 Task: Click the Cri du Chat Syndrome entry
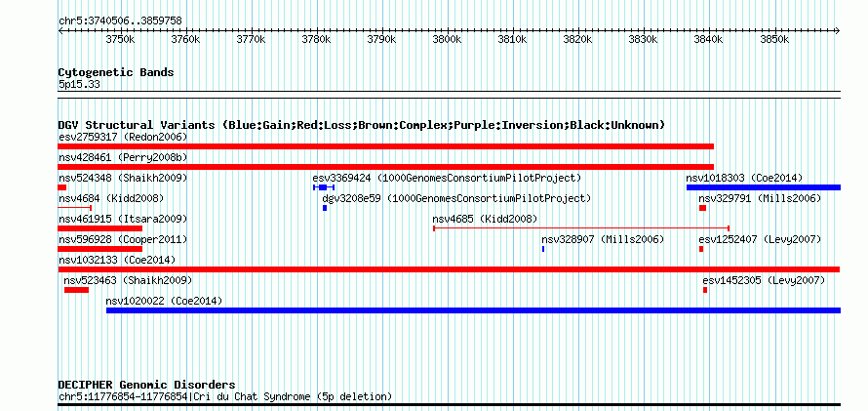coord(225,396)
